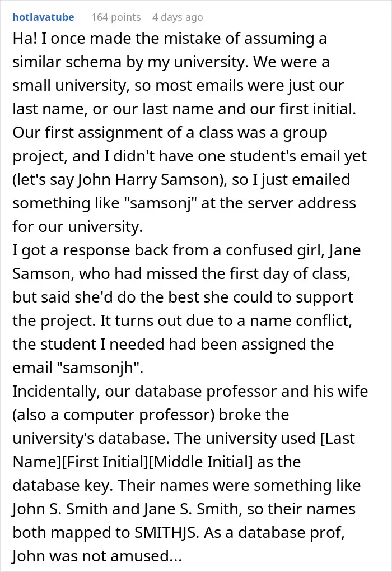Click the phrase "John was not amused..."
The width and height of the screenshot is (392, 572).
(x=97, y=556)
